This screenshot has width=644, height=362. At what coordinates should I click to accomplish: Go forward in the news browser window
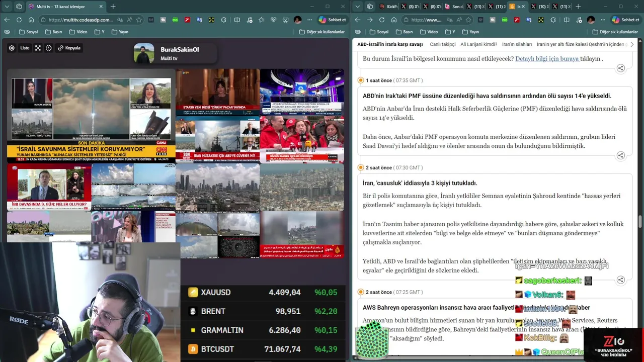(370, 20)
